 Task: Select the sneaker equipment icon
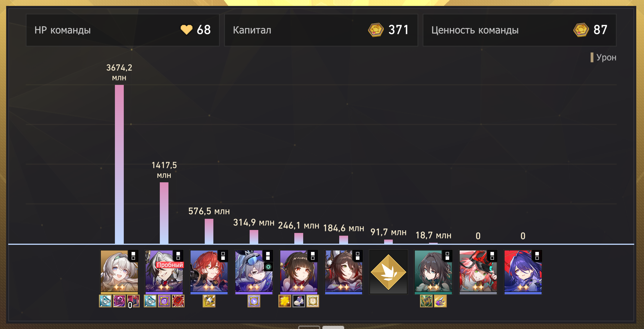click(299, 301)
